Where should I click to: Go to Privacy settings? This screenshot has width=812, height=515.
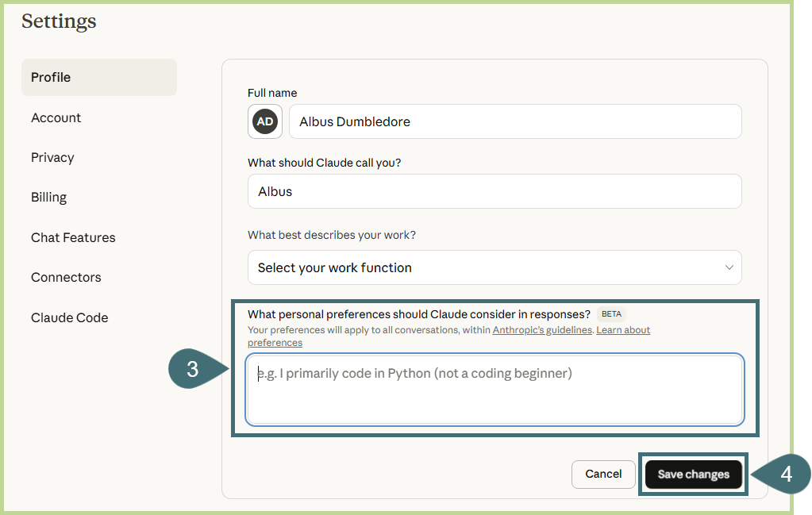pos(52,157)
